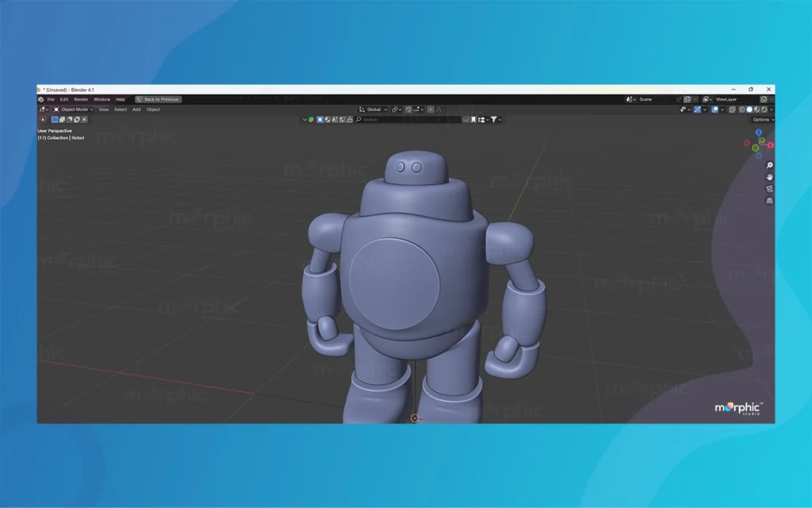812x508 pixels.
Task: Click the Search input field
Action: tap(408, 120)
